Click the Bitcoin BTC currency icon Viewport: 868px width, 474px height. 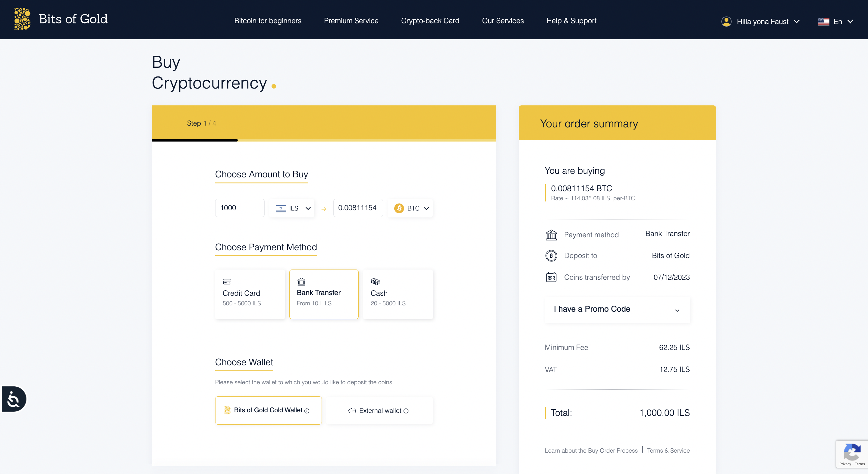click(398, 208)
